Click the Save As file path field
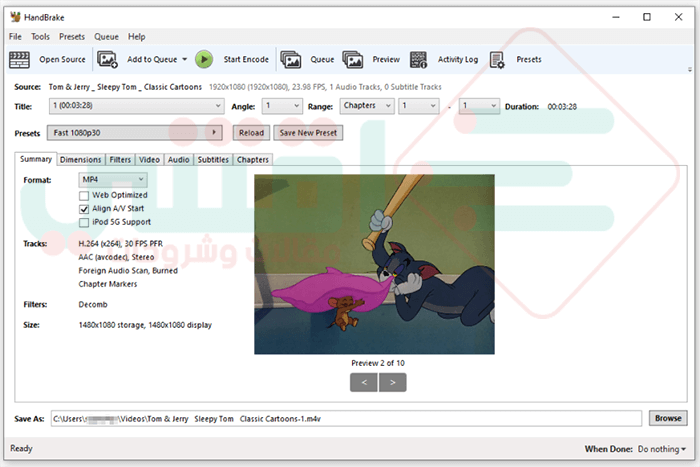Screen dimensions: 700x467 (346, 419)
